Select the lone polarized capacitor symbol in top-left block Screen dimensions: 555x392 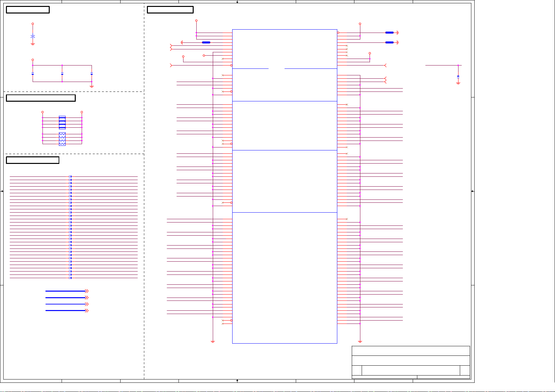(33, 36)
